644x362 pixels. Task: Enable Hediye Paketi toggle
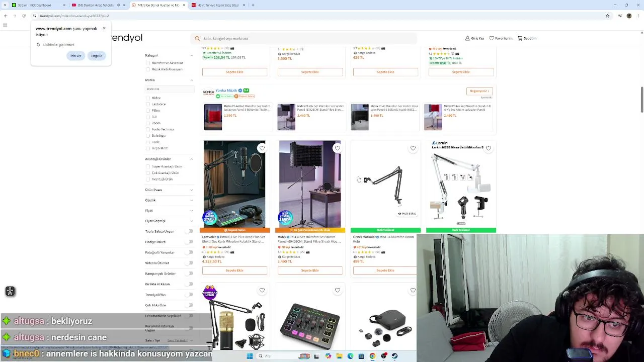click(x=190, y=242)
